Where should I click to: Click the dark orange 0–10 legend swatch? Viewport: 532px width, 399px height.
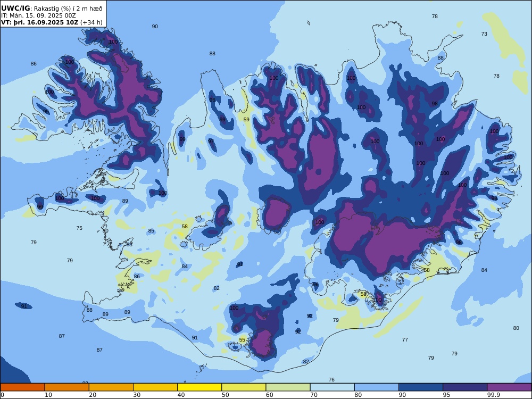pos(22,387)
